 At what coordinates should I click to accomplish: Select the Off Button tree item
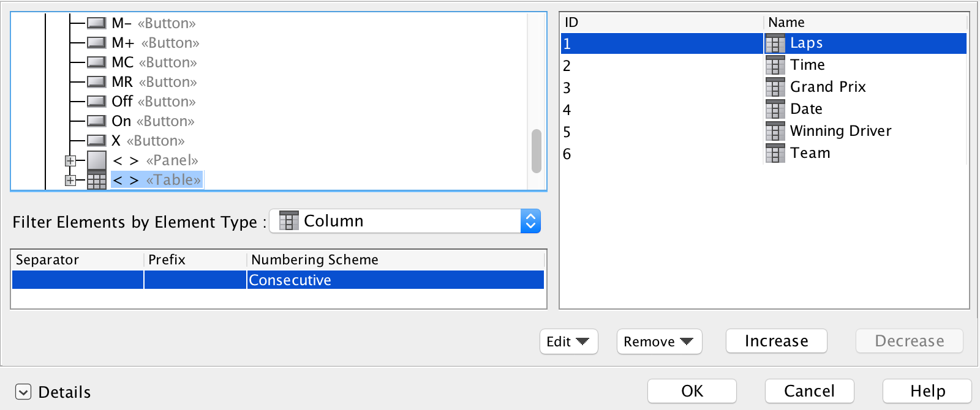[153, 102]
